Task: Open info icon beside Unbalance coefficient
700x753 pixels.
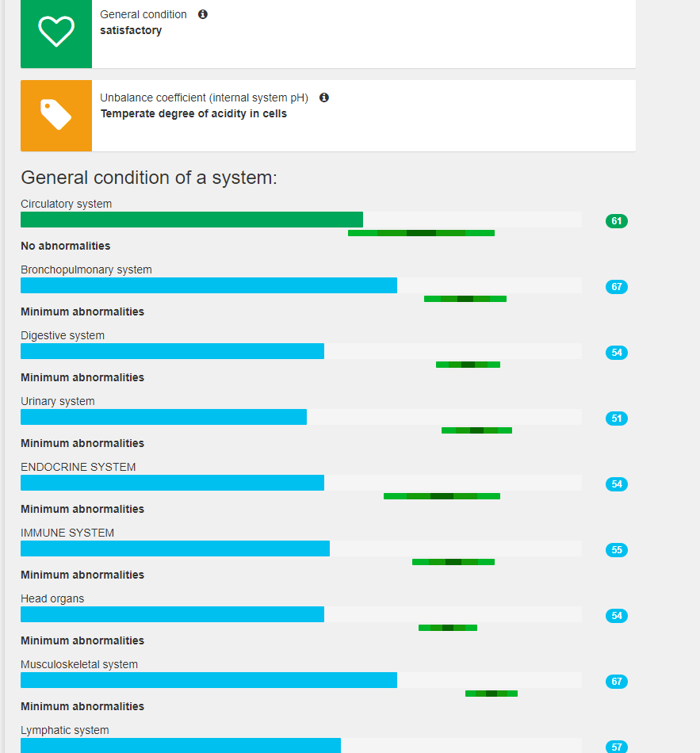Action: [x=324, y=97]
